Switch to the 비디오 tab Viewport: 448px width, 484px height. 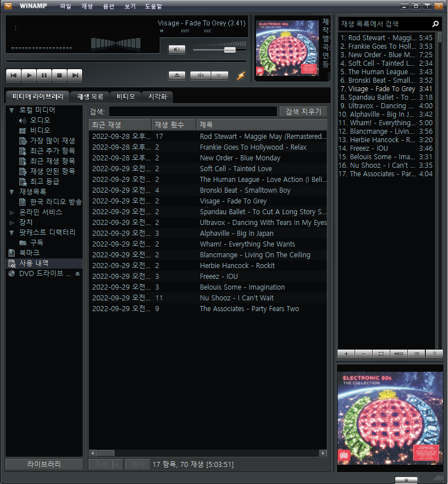click(126, 97)
